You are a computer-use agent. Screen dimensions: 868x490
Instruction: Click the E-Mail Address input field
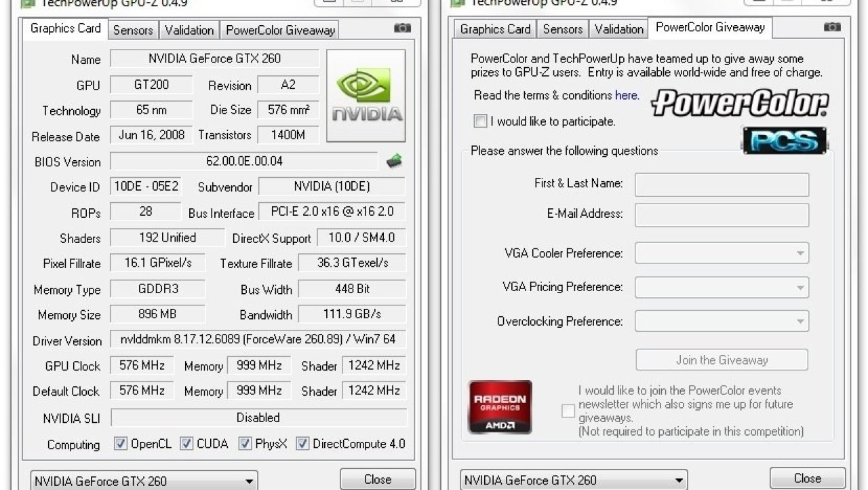click(x=722, y=214)
